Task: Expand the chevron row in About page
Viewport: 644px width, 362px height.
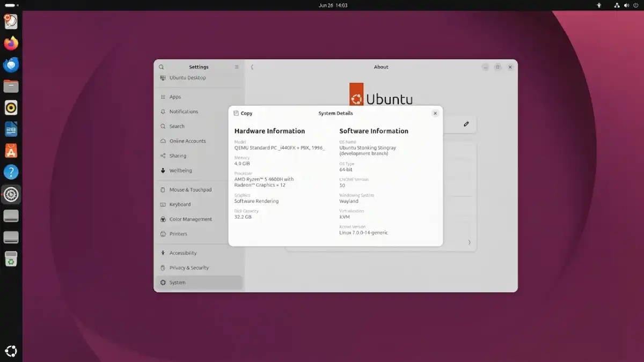Action: (x=469, y=242)
